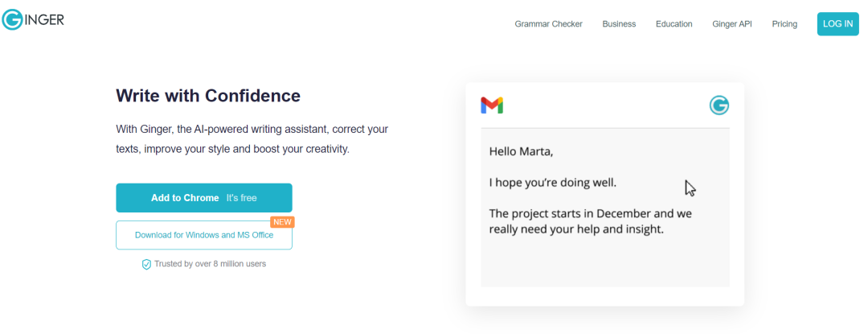The height and width of the screenshot is (334, 868).
Task: Select Ginger API in the navigation
Action: tap(732, 24)
